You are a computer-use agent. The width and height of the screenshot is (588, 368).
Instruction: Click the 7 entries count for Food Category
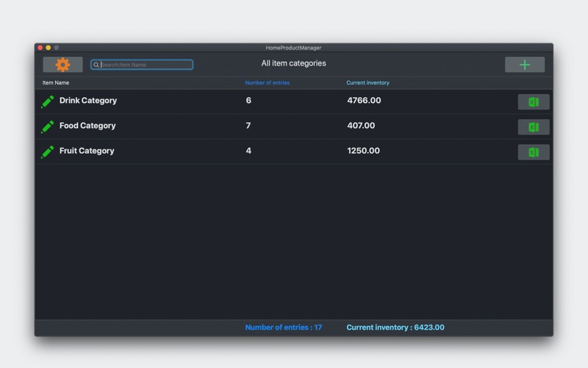coord(248,125)
